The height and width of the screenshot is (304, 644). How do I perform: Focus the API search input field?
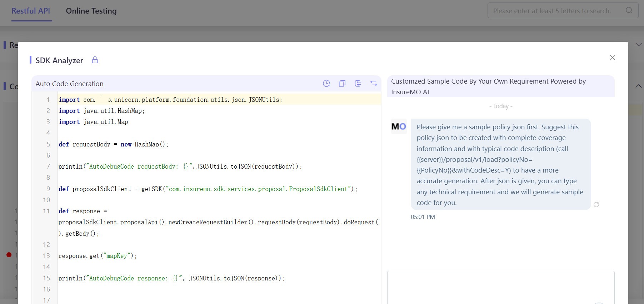[x=563, y=11]
